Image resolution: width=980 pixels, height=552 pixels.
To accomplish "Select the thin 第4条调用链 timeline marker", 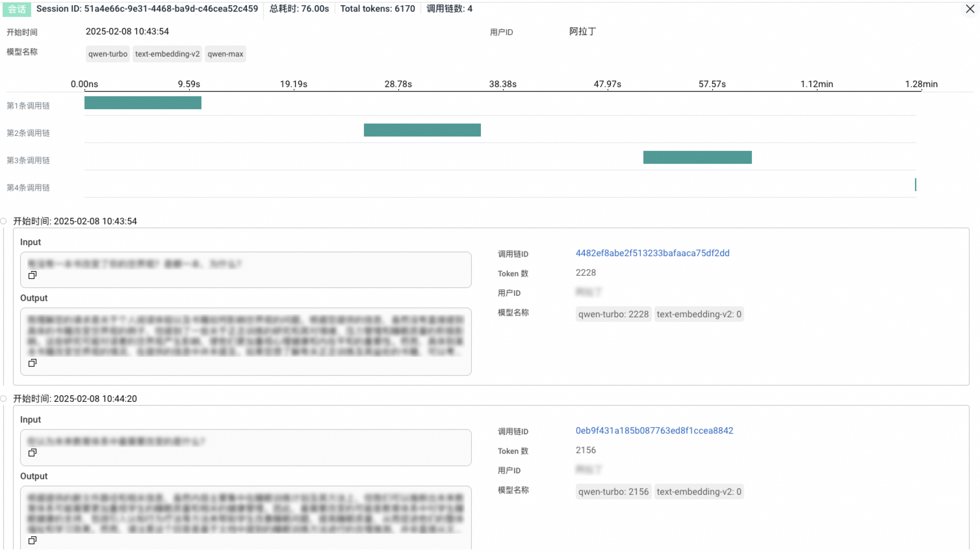I will coord(915,185).
